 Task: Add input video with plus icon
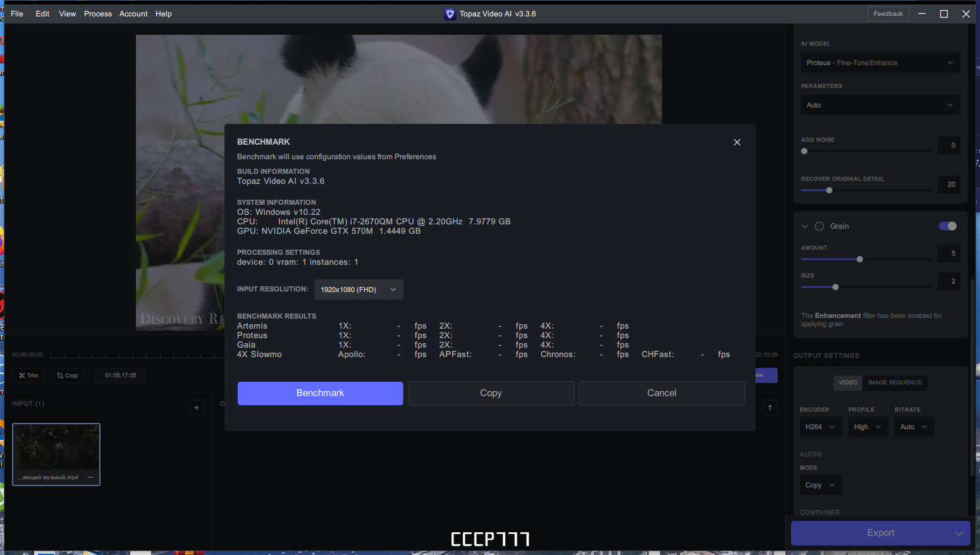click(197, 408)
